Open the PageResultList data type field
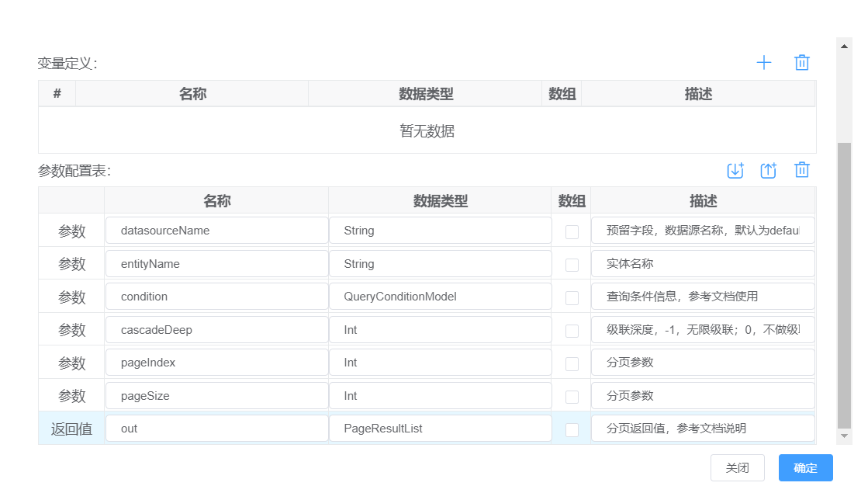This screenshot has height=500, width=868. (x=440, y=429)
